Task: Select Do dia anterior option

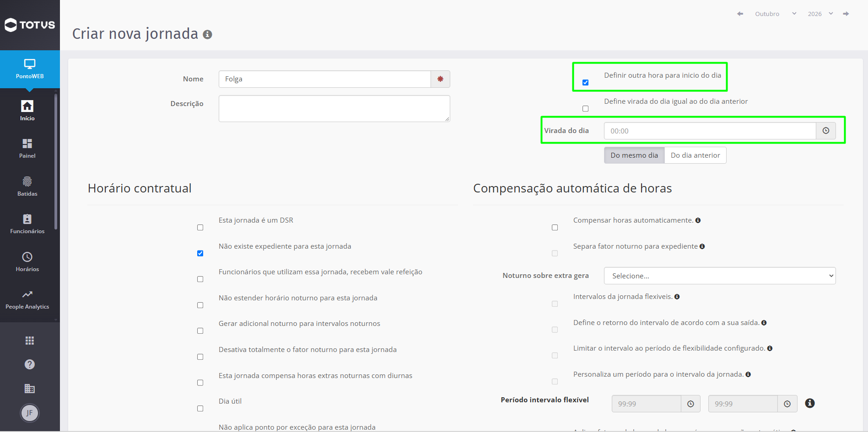Action: point(695,155)
